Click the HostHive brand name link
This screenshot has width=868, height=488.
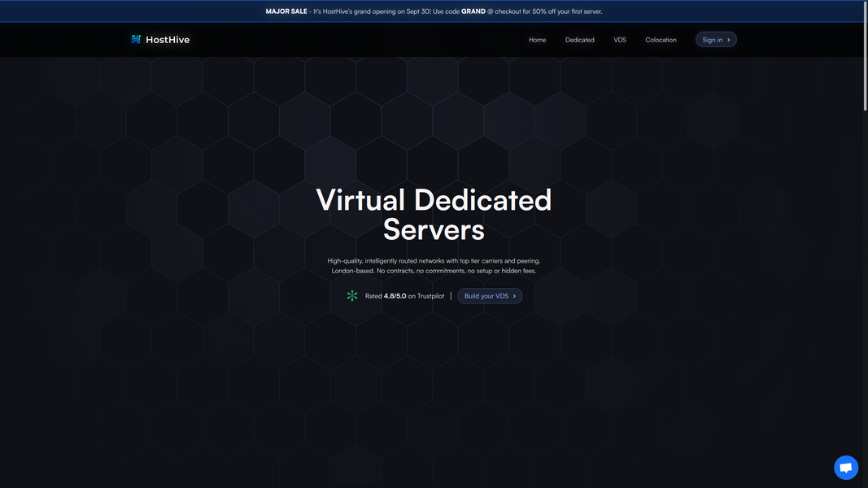[168, 40]
